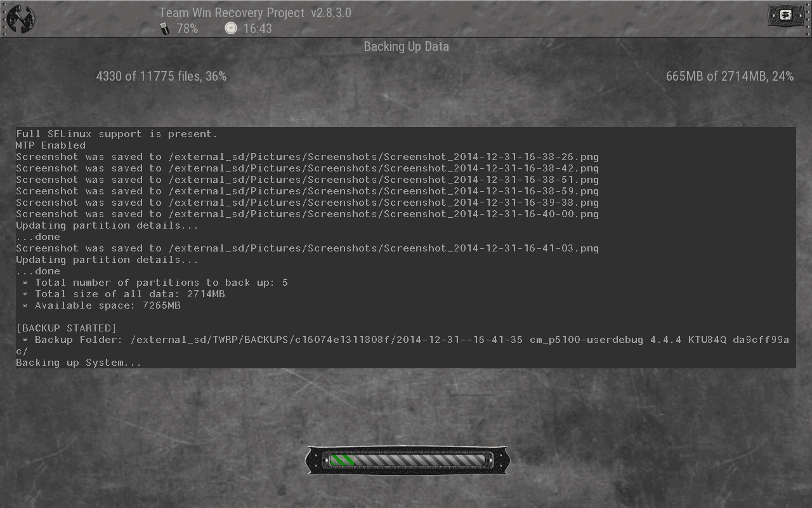Click the '[BACKUP STARTED]' log line
This screenshot has width=812, height=508.
(x=67, y=328)
